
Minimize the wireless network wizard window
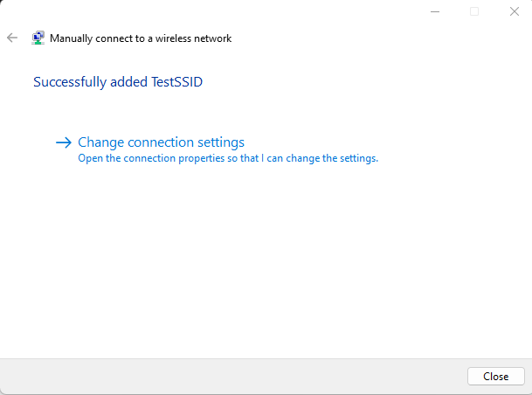[435, 11]
